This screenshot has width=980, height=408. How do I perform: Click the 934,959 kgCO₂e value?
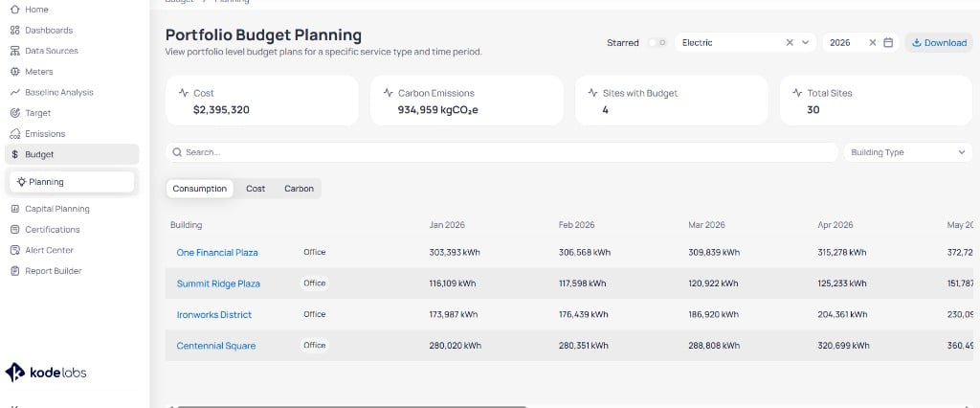click(437, 109)
